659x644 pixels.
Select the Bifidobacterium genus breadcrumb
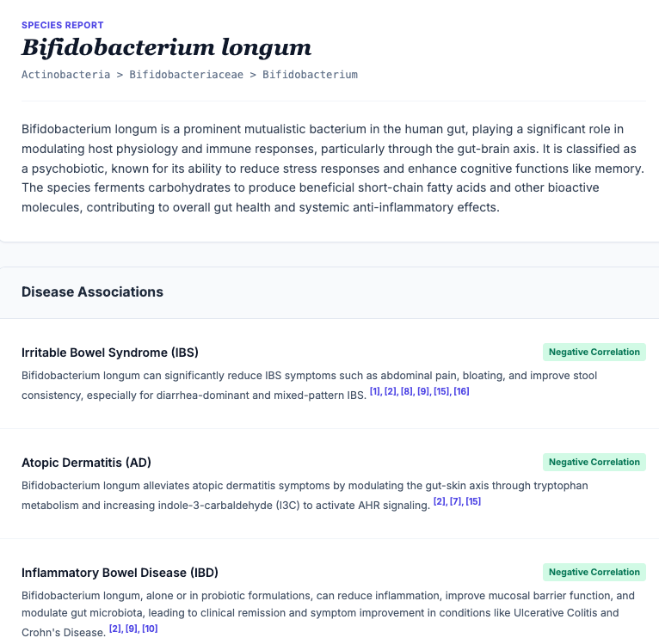point(310,75)
